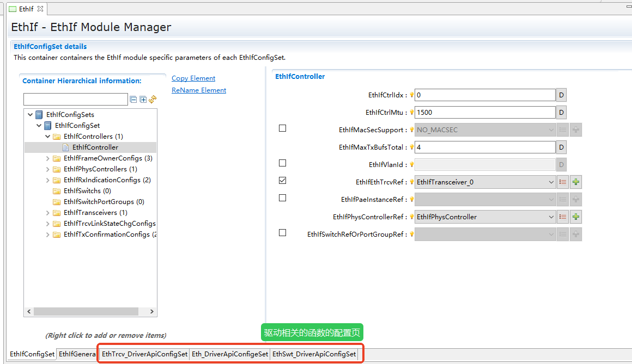Click the Copy Element link
The height and width of the screenshot is (364, 632).
click(x=193, y=78)
